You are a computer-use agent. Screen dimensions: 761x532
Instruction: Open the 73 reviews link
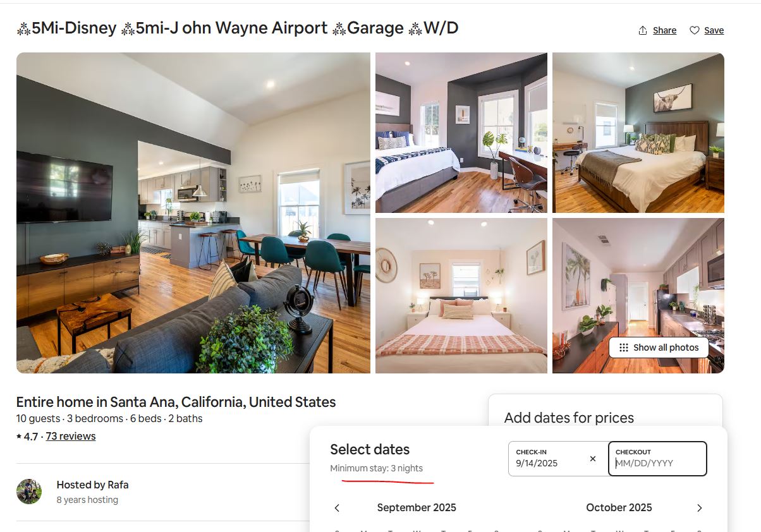(x=71, y=436)
